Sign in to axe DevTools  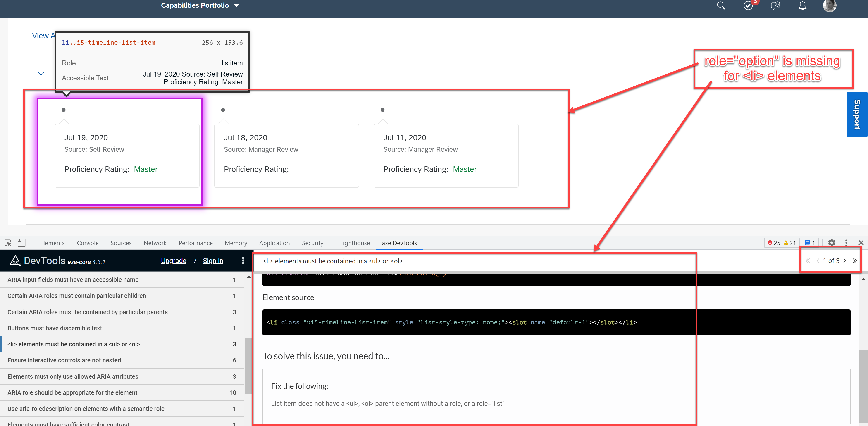coord(213,261)
